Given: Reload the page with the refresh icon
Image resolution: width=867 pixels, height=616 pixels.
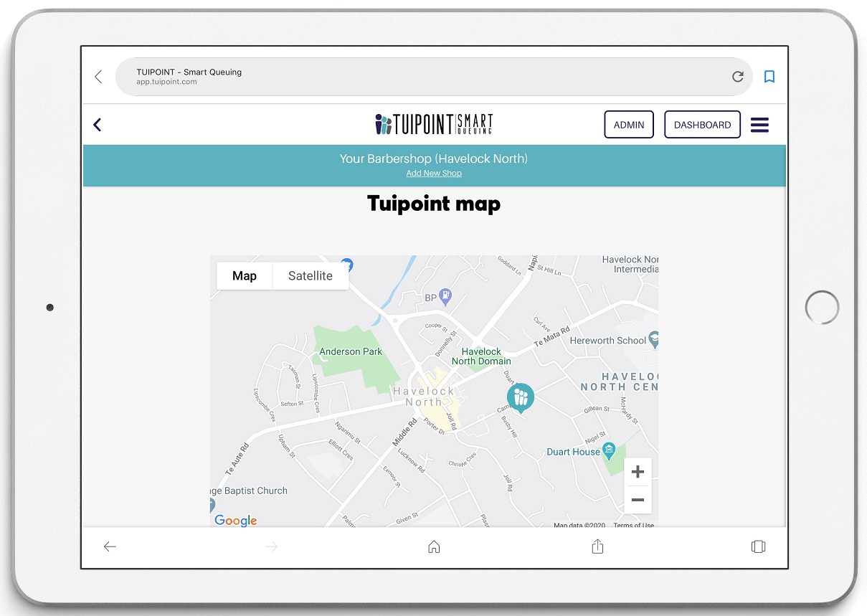Looking at the screenshot, I should pos(737,77).
